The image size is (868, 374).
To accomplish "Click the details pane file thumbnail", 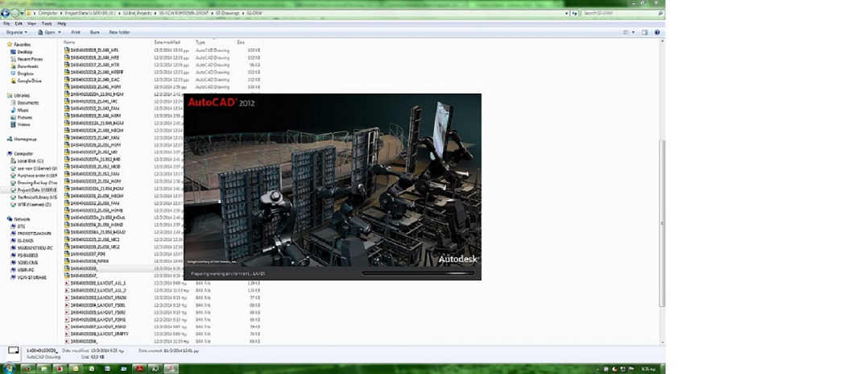I will 13,352.
